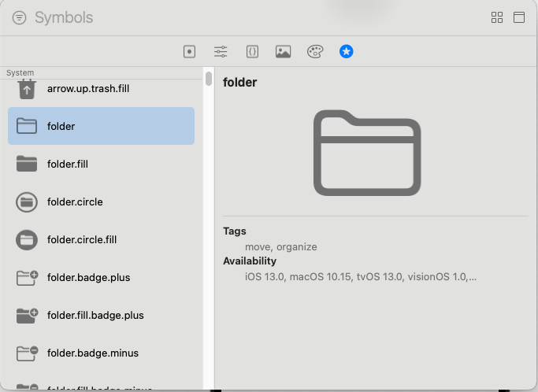Screen dimensions: 538x392
Task: Click the large folder symbol preview
Action: coord(367,153)
